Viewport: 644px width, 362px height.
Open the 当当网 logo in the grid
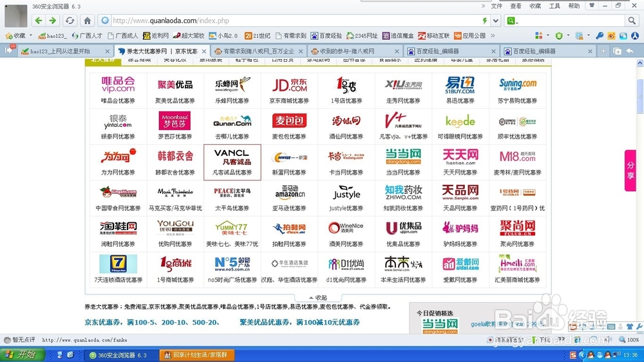(403, 156)
